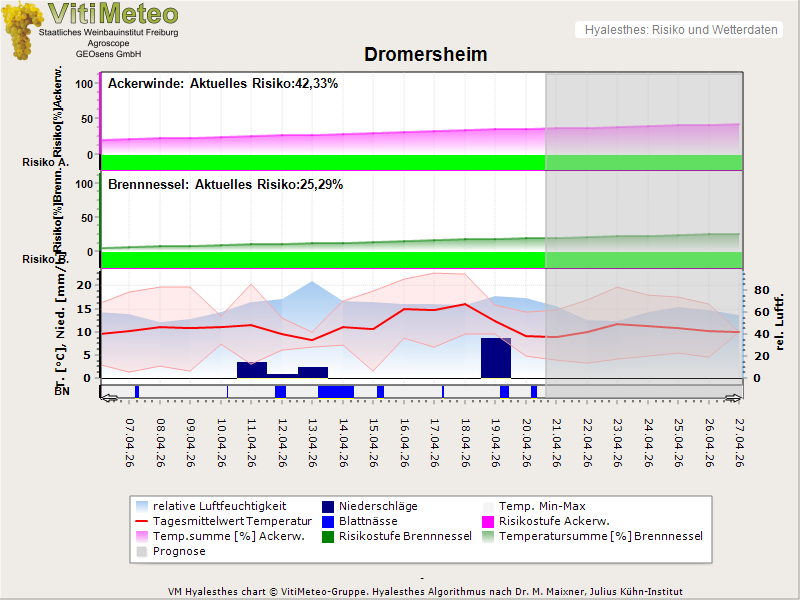Click the Blattnässe legend swatch
The height and width of the screenshot is (600, 800).
coord(329,522)
